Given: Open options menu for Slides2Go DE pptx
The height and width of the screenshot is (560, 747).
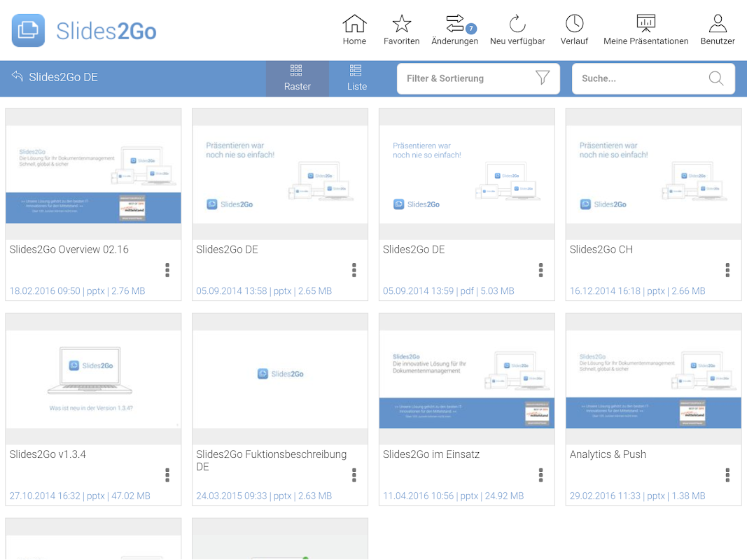Looking at the screenshot, I should tap(354, 270).
